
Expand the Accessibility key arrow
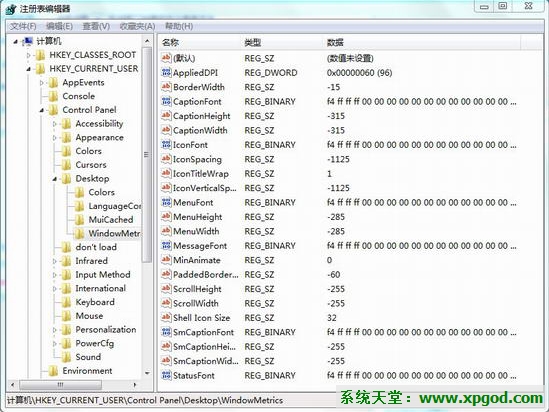point(55,124)
